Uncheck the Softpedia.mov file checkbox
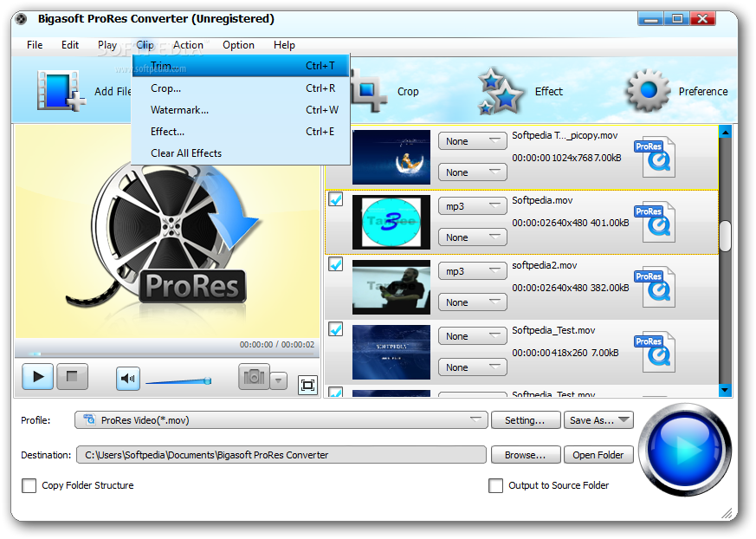 click(x=336, y=198)
